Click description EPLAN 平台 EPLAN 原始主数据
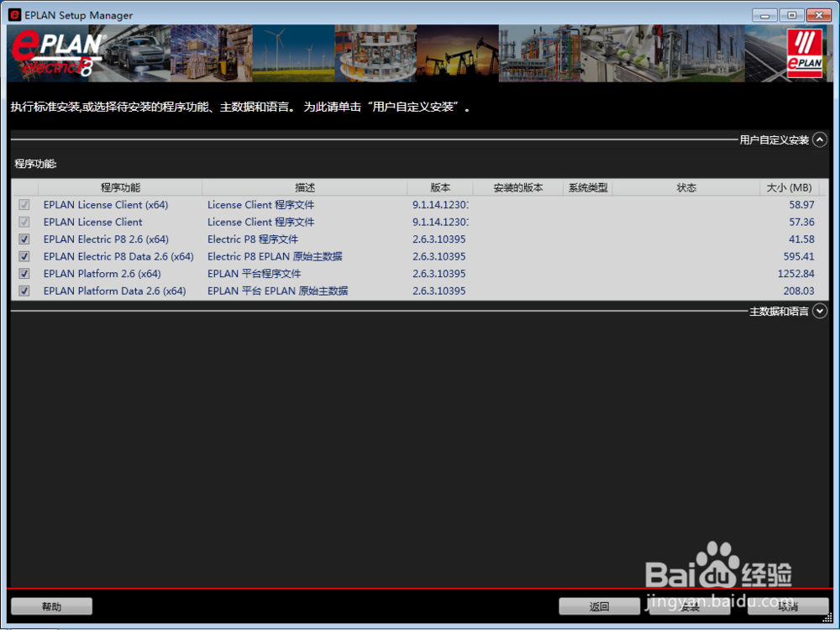This screenshot has height=630, width=840. pos(277,291)
